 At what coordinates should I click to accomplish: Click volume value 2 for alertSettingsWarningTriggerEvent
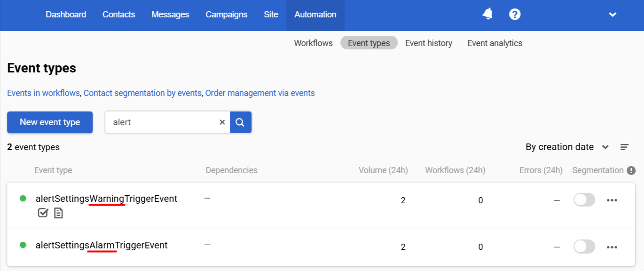coord(403,200)
